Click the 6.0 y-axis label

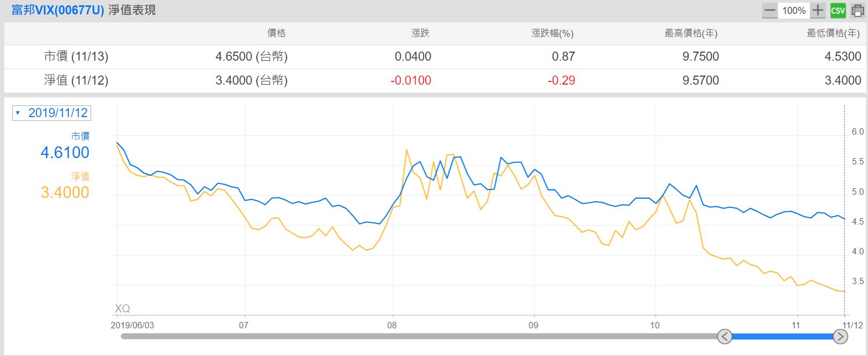pyautogui.click(x=858, y=132)
